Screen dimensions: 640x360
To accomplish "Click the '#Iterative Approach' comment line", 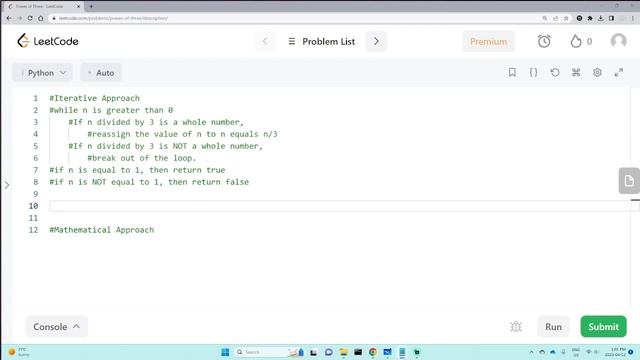I will tap(94, 98).
